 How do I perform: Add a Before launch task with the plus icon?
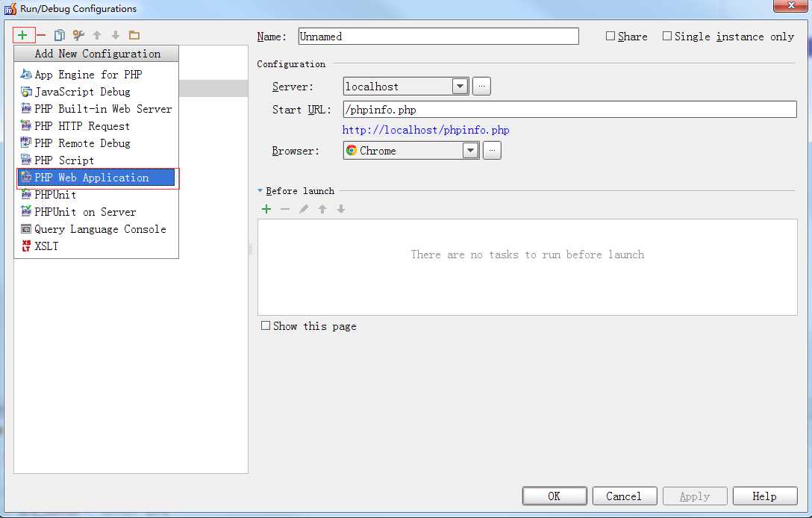[266, 209]
